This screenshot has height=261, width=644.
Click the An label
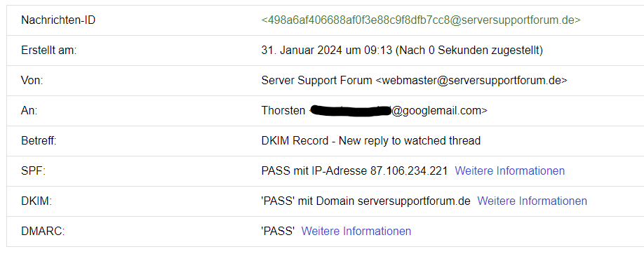click(x=29, y=111)
